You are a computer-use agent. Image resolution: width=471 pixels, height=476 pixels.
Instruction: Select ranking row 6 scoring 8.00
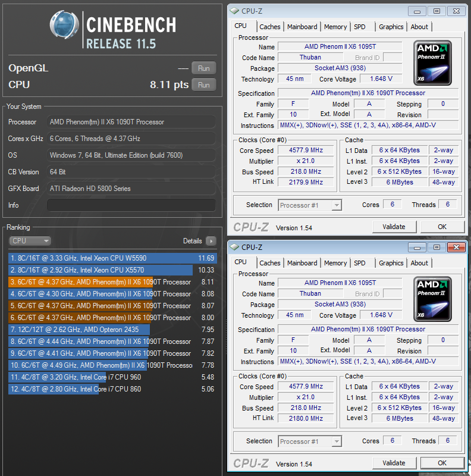click(x=112, y=318)
